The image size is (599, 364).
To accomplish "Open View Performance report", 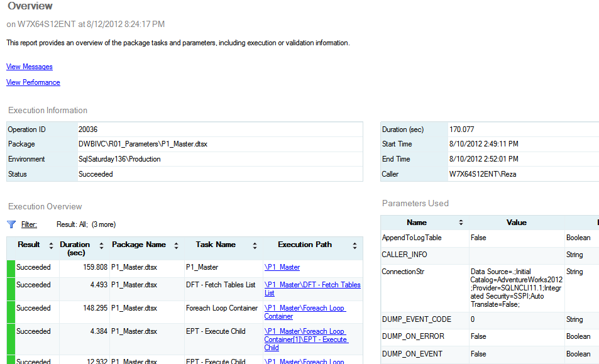I will pyautogui.click(x=33, y=82).
